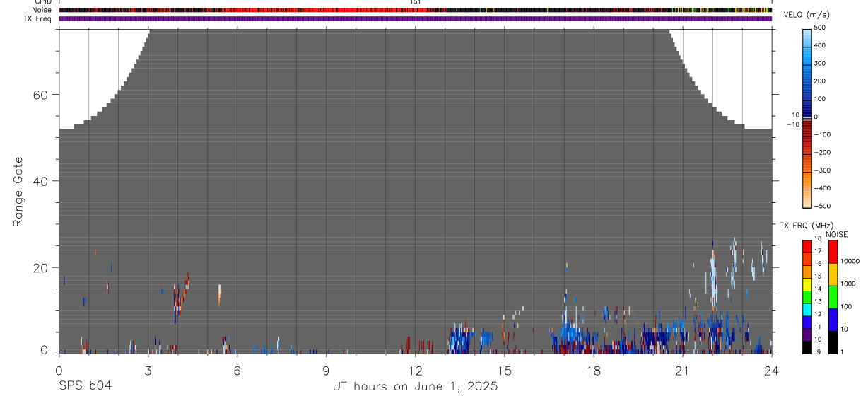The image size is (868, 401).
Task: Click hour tick label 15 on time axis
Action: (505, 370)
